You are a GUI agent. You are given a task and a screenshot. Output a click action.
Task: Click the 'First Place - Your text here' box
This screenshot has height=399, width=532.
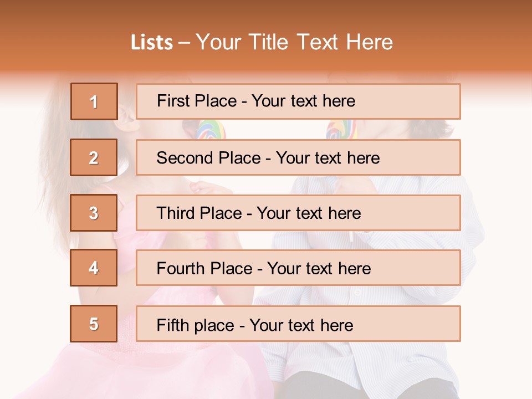pyautogui.click(x=298, y=101)
